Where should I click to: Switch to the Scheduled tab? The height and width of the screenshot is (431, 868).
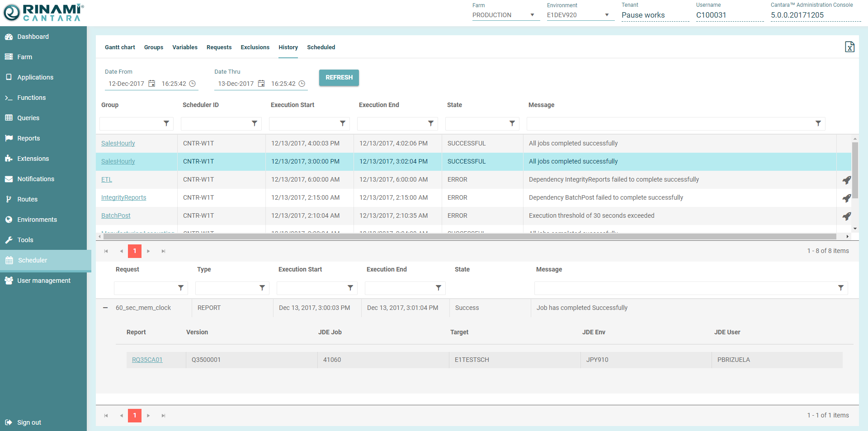tap(321, 47)
